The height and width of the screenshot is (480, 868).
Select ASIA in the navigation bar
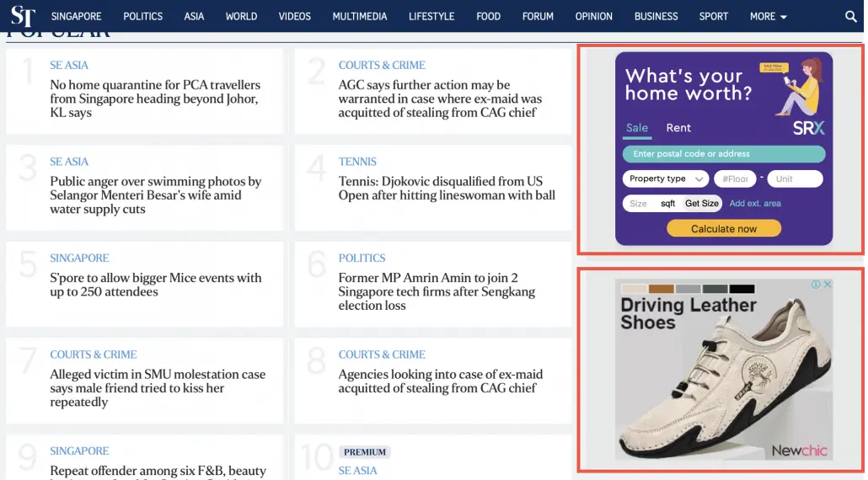click(194, 17)
